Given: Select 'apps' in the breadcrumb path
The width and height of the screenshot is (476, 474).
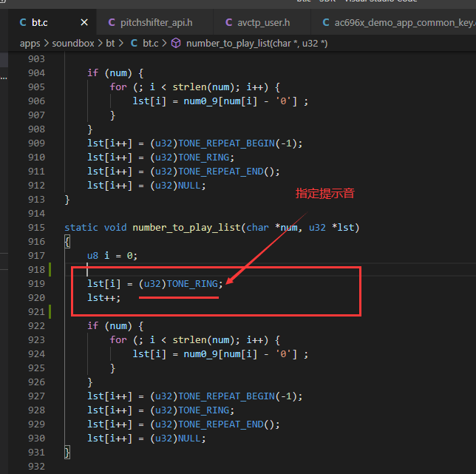Looking at the screenshot, I should click(x=30, y=44).
